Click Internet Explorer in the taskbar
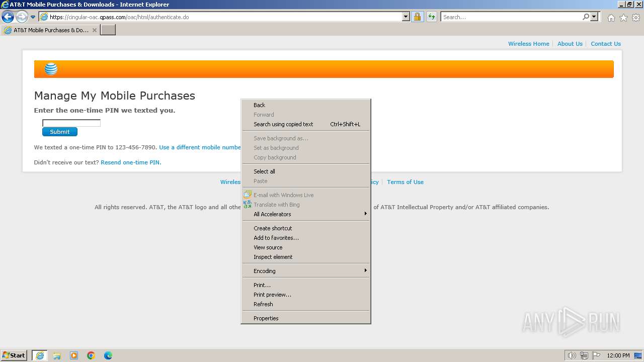This screenshot has height=362, width=644. tap(40, 355)
